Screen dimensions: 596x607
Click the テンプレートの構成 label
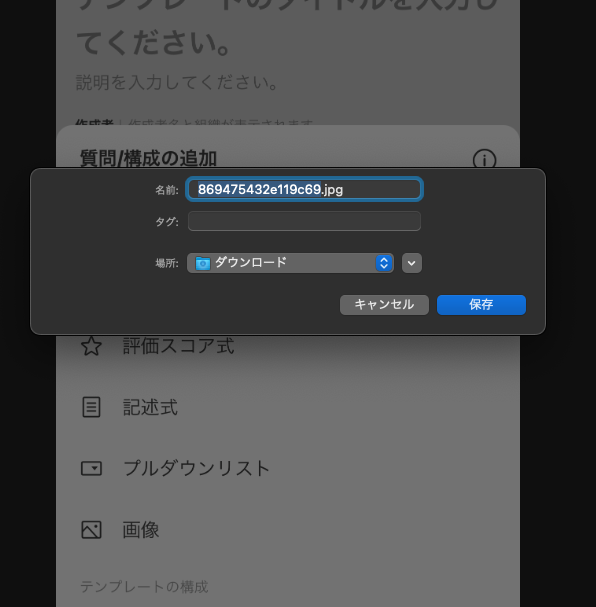point(144,586)
